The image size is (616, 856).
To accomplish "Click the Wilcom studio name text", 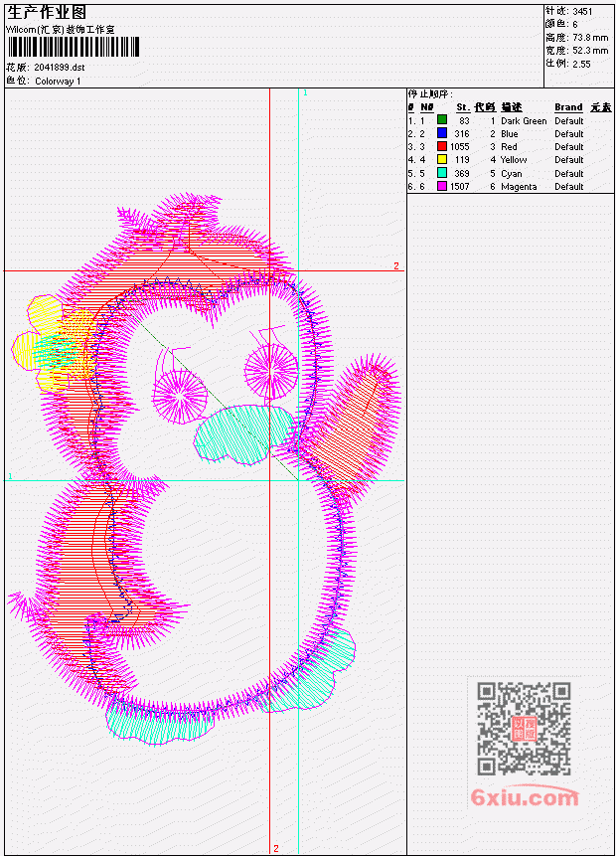I will (61, 30).
